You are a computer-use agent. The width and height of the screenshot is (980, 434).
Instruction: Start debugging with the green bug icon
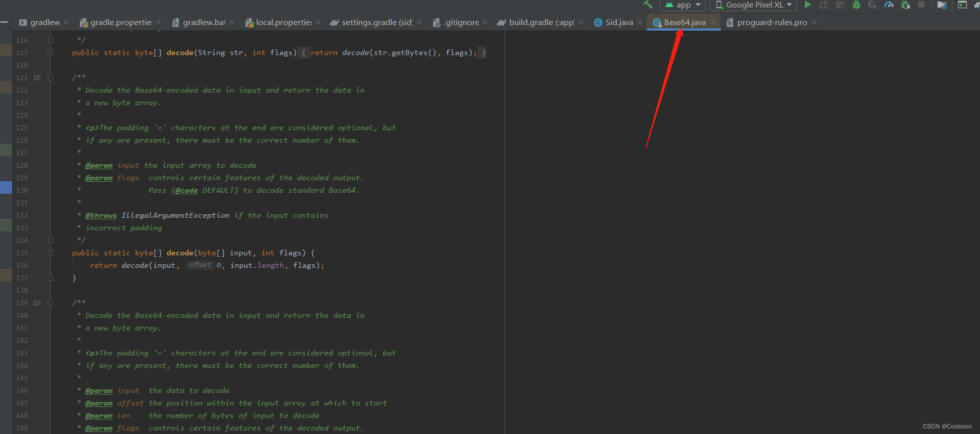tap(856, 5)
